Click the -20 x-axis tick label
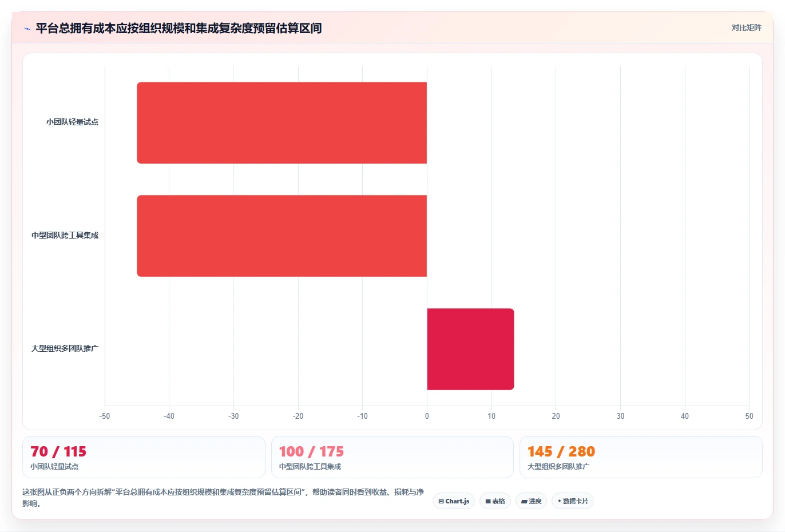This screenshot has width=785, height=532. tap(298, 416)
